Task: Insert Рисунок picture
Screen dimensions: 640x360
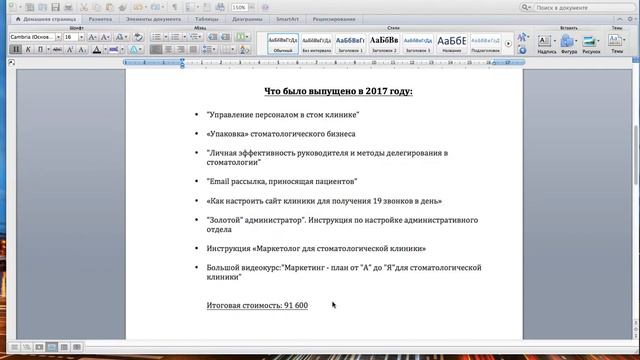Action: click(x=591, y=44)
